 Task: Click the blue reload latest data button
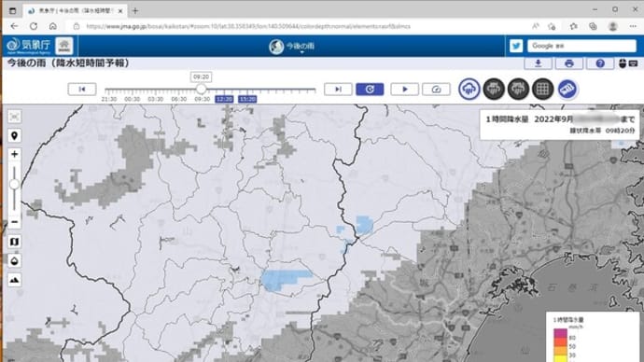click(x=370, y=89)
